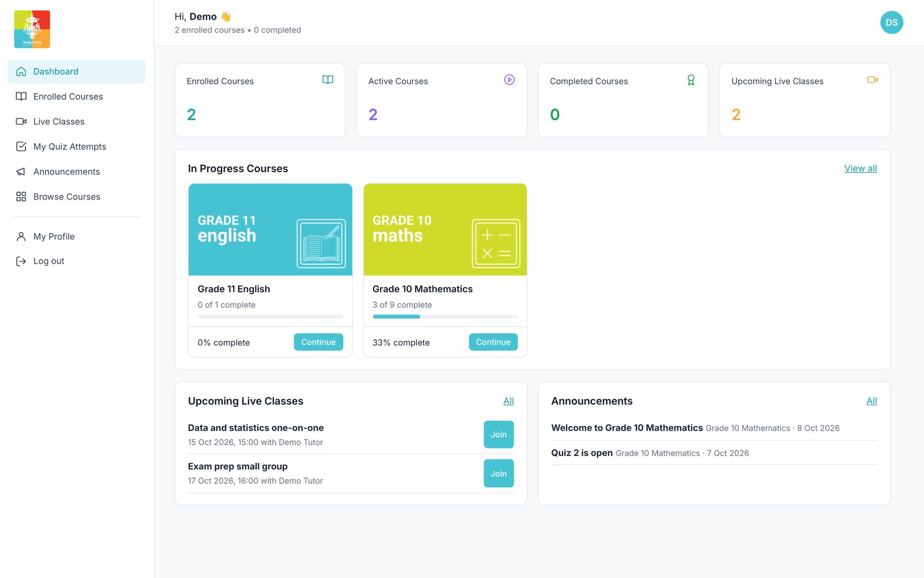Click '3 of 9 complete' text
Screen dimensions: 924x578
(x=402, y=305)
